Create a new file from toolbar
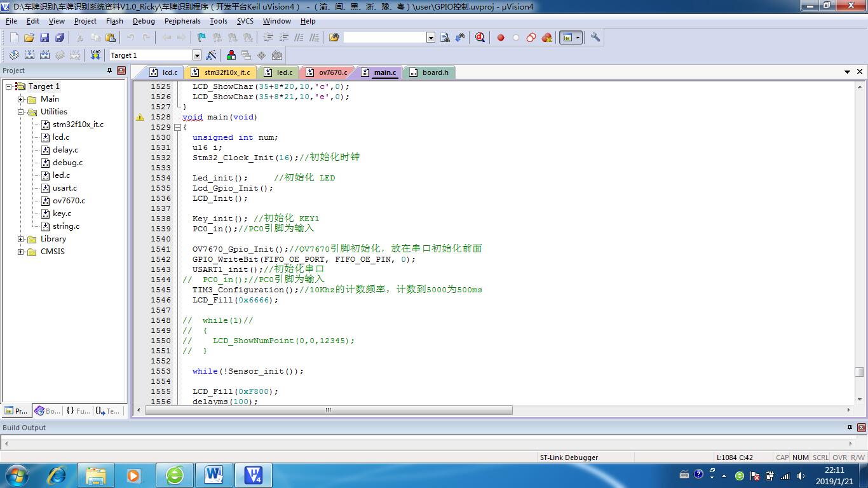 tap(14, 38)
